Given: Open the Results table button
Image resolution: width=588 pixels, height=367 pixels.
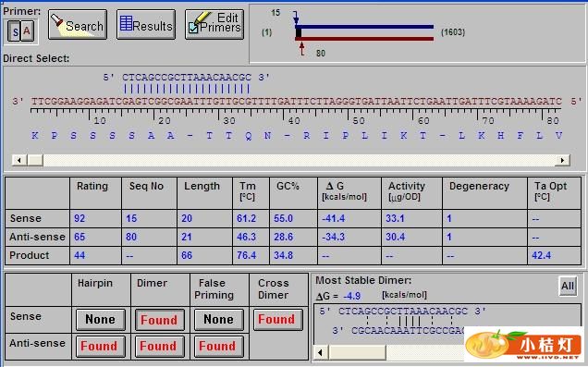Looking at the screenshot, I should click(x=146, y=25).
